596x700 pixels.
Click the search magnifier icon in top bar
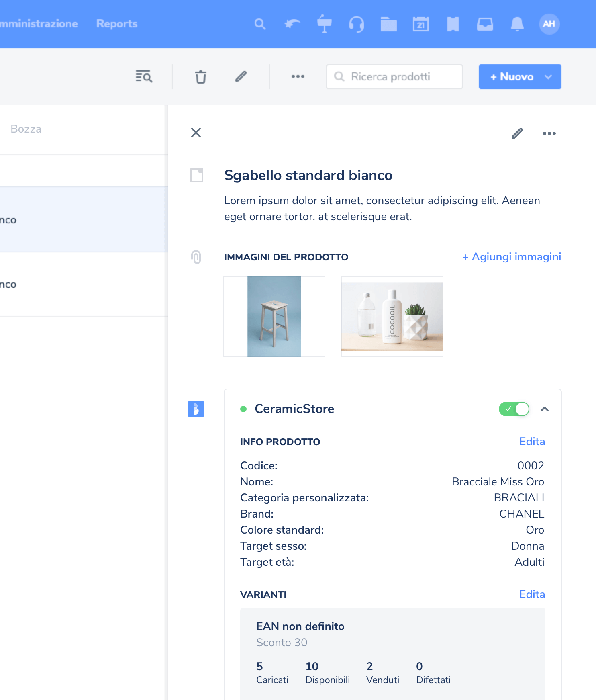(260, 24)
